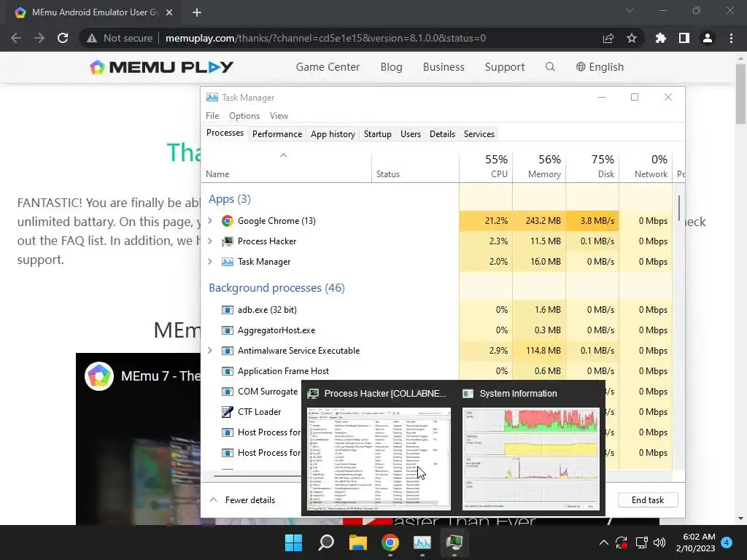
Task: Click the Google Chrome icon in process list
Action: pos(228,221)
